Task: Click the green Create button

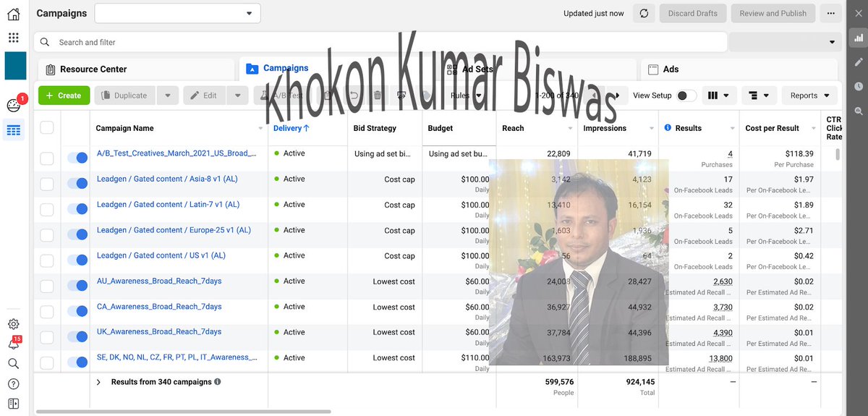Action: [64, 95]
